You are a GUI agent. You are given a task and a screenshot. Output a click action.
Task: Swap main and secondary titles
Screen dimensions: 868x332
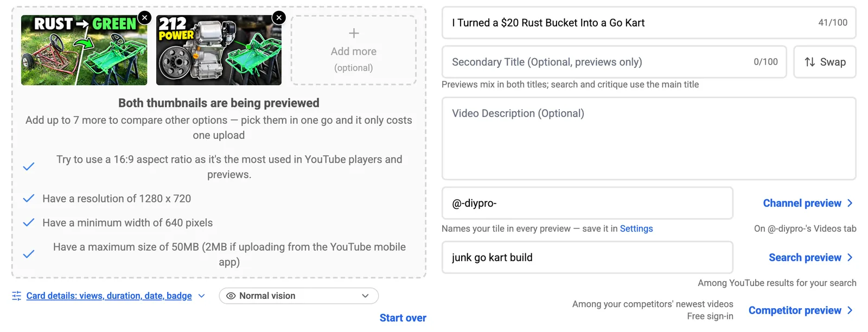pos(825,62)
